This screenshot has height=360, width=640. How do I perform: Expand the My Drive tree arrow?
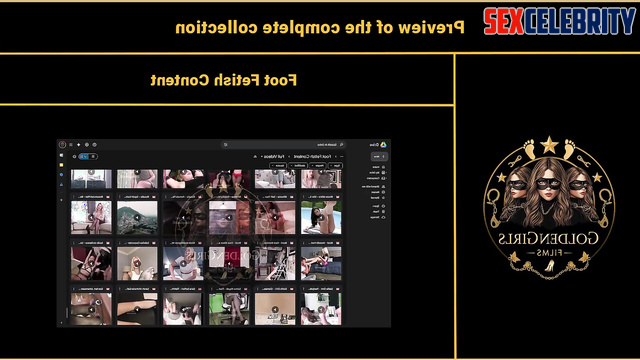386,173
